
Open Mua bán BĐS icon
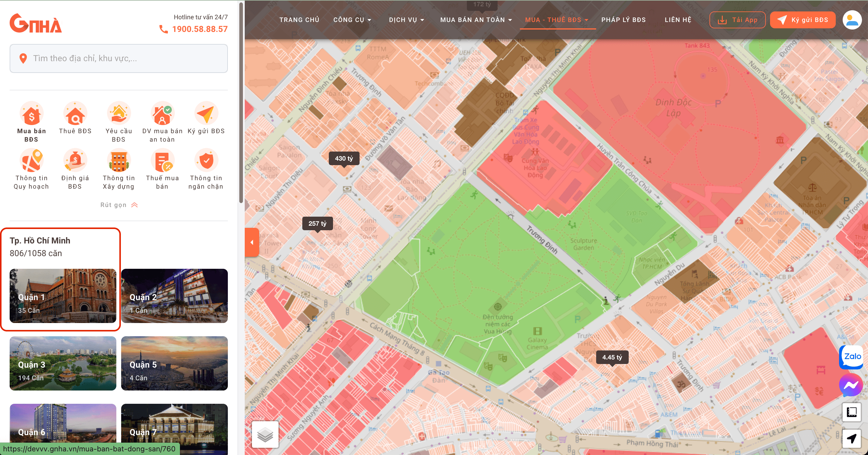31,114
